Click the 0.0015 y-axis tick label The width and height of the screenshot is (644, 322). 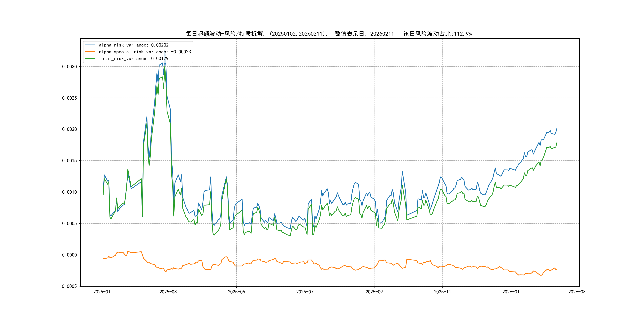70,160
